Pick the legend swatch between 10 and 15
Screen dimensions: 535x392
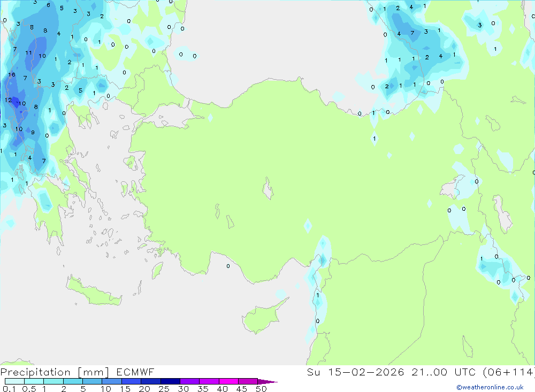(112, 381)
